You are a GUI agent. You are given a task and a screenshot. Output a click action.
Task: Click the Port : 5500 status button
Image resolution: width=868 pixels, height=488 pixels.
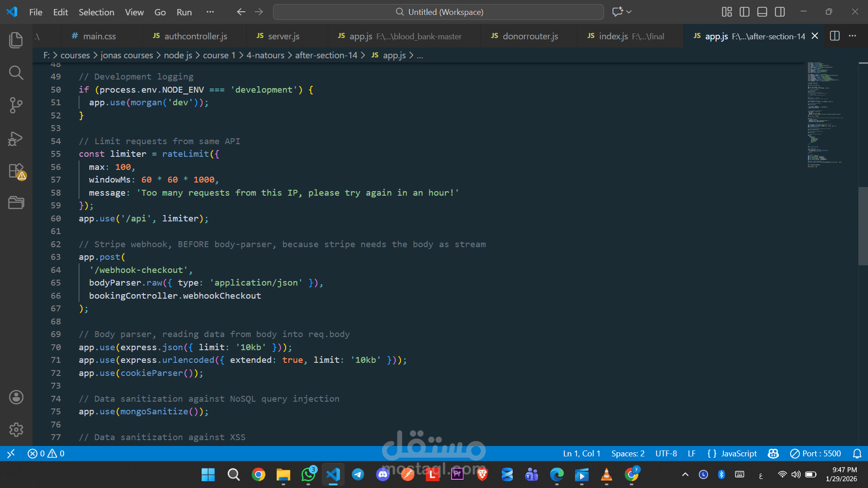click(815, 453)
